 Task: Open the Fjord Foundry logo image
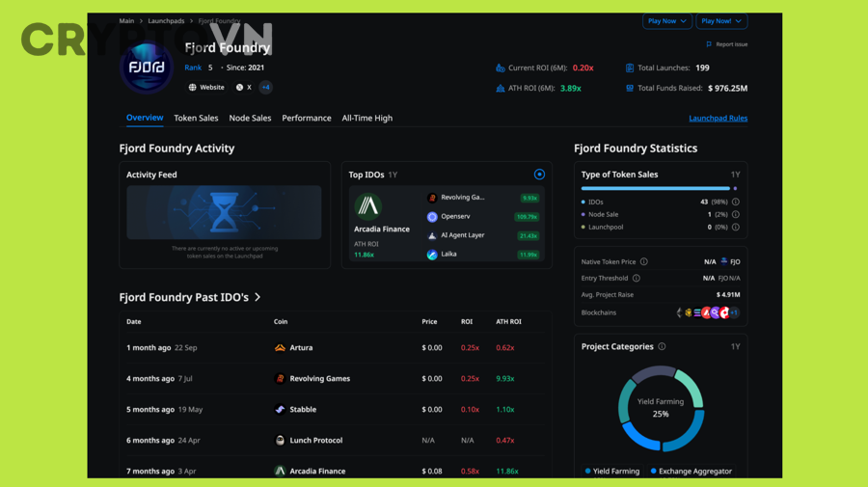[147, 67]
